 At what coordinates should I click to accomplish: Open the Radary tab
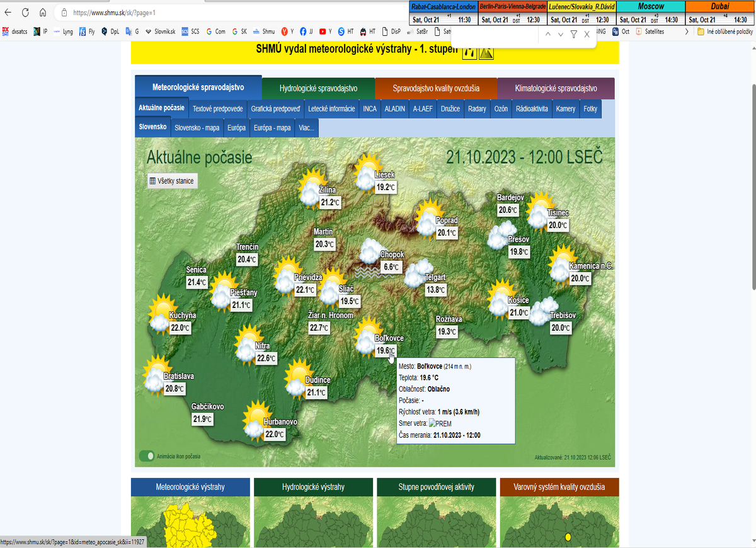coord(477,108)
